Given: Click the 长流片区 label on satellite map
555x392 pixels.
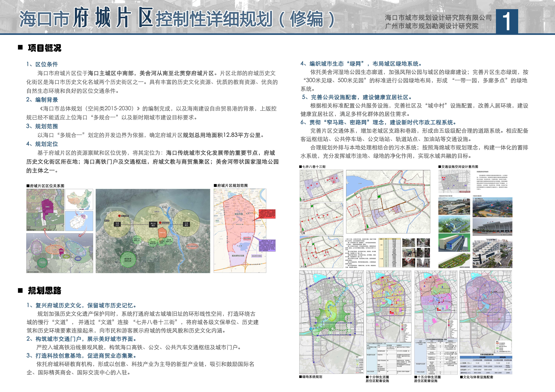Looking at the screenshot, I should [117, 224].
